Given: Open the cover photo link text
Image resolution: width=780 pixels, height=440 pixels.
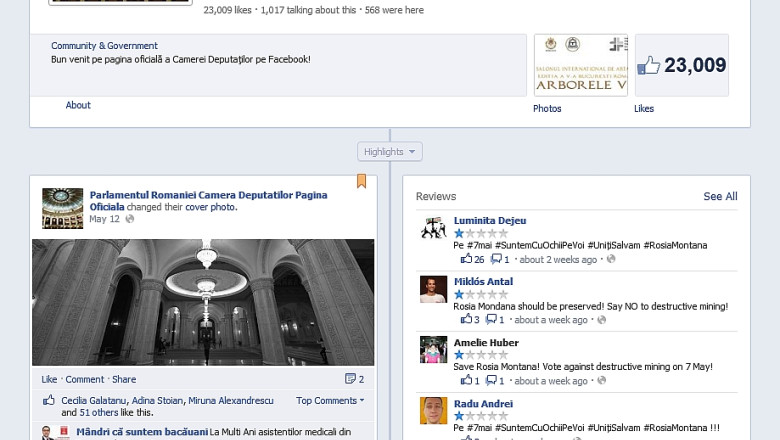Looking at the screenshot, I should pos(210,207).
